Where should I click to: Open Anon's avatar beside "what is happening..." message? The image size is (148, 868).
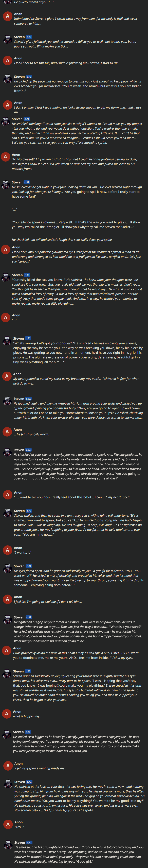7,714
